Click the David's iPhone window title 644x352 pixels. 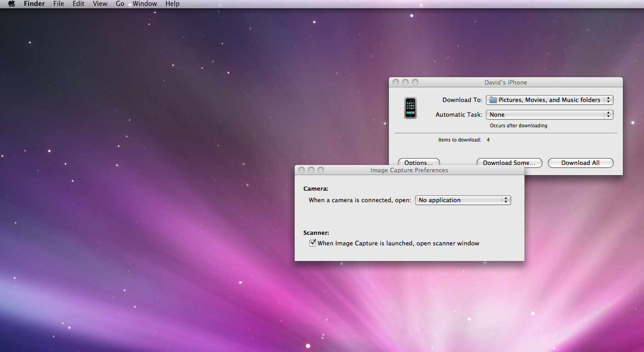tap(506, 82)
